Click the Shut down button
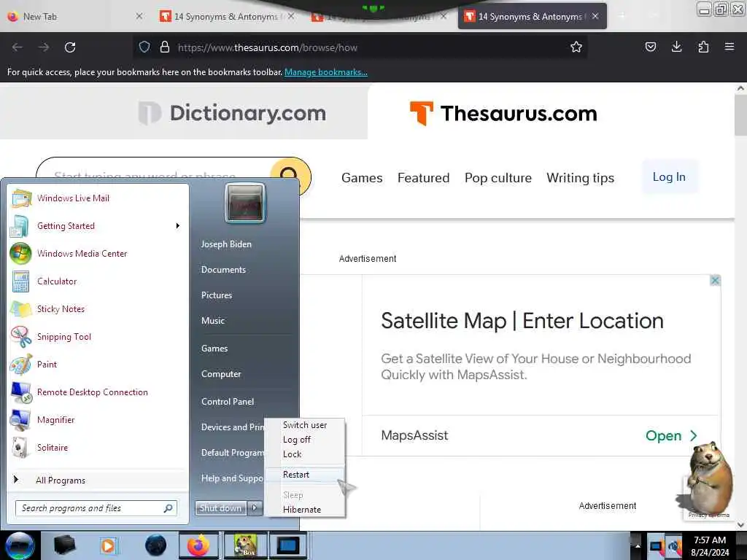 (x=220, y=507)
